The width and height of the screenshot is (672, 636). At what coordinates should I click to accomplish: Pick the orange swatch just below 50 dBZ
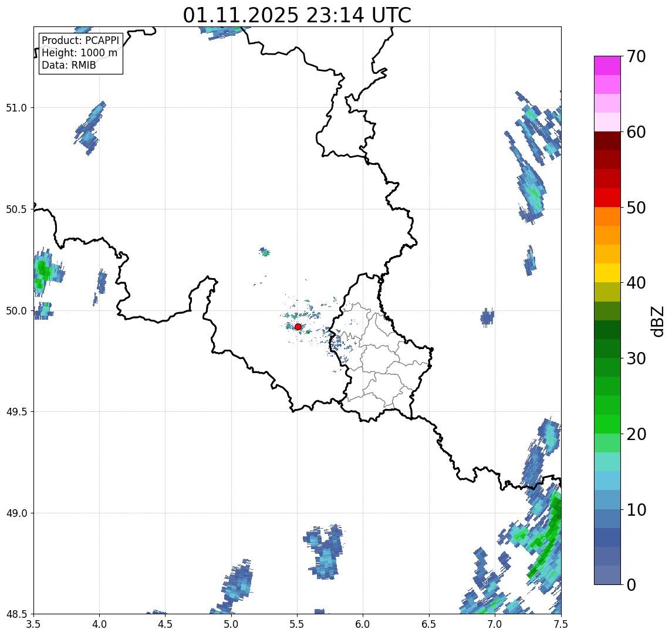pyautogui.click(x=607, y=216)
